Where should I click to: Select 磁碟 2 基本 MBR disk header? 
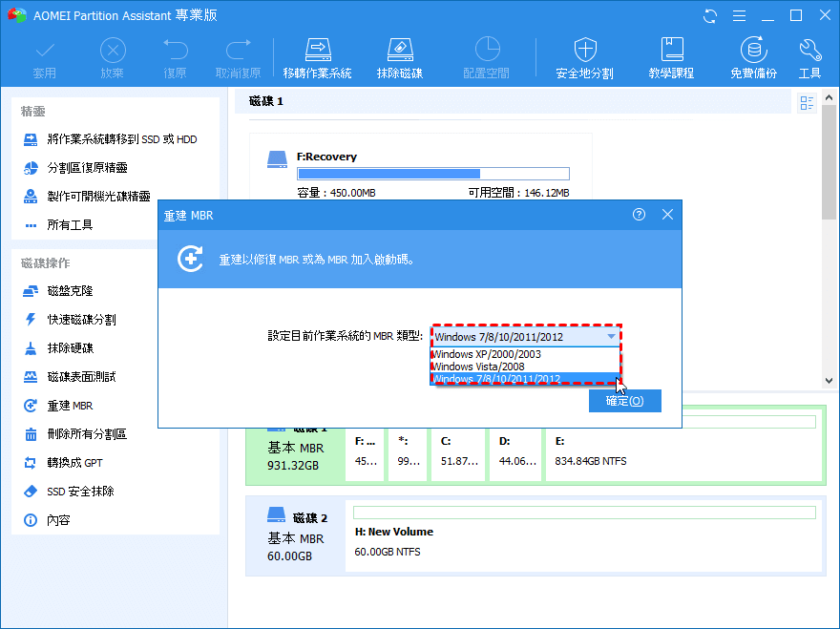point(296,536)
